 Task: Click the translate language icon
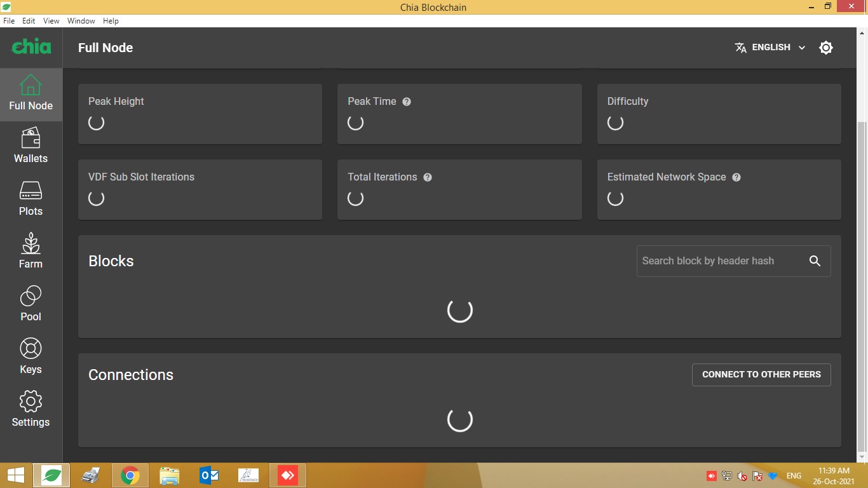coord(741,48)
